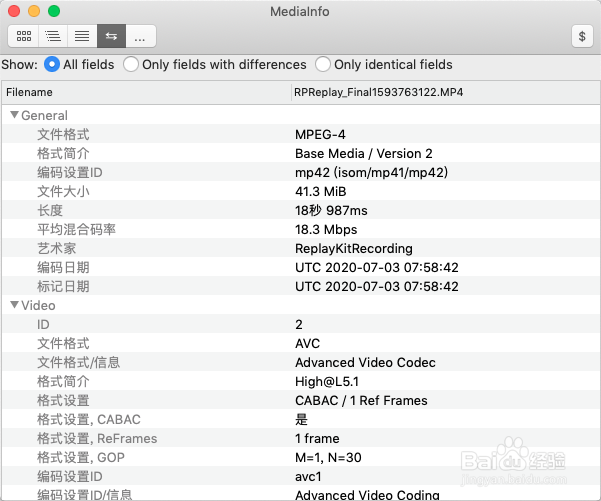Choose Only fields with differences option
This screenshot has height=501, width=601.
point(131,64)
